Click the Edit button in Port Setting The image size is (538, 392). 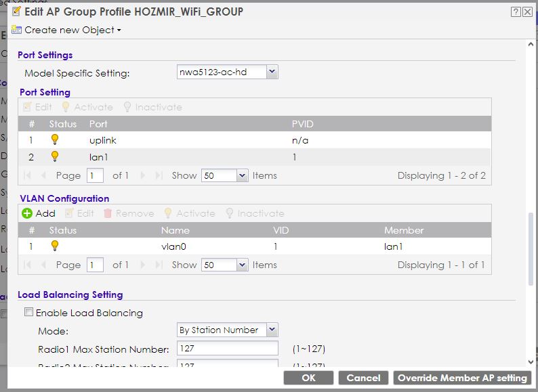pyautogui.click(x=38, y=107)
